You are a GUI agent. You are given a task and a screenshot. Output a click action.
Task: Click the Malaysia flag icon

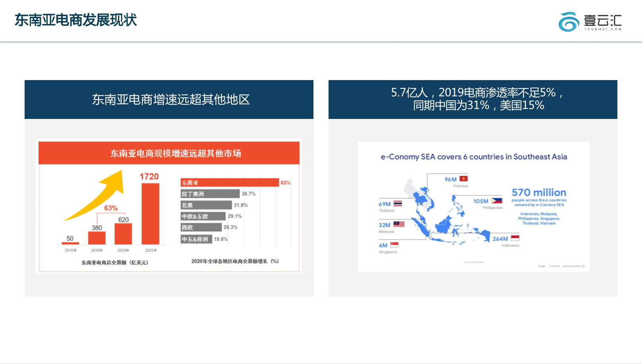click(399, 224)
